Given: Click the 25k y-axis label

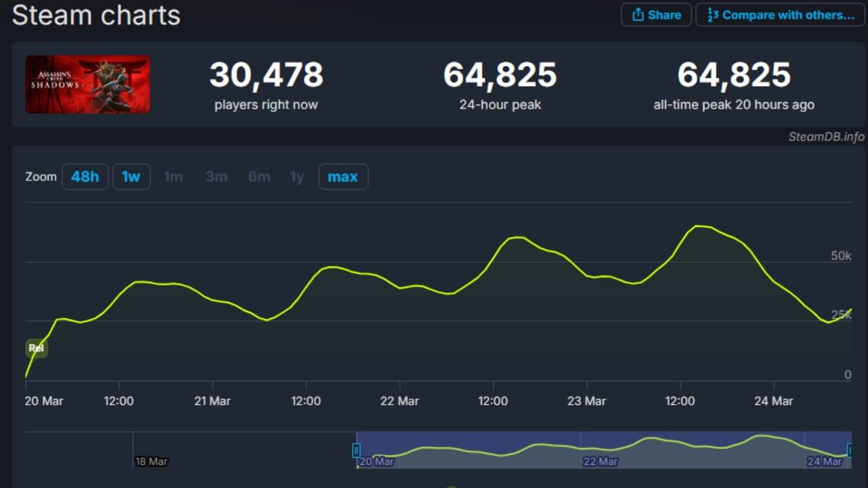Looking at the screenshot, I should [841, 314].
